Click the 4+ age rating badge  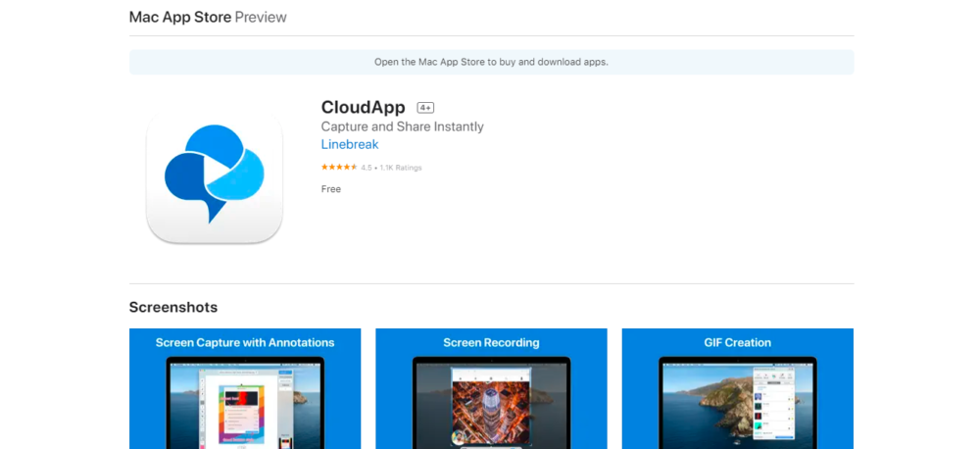(x=425, y=108)
